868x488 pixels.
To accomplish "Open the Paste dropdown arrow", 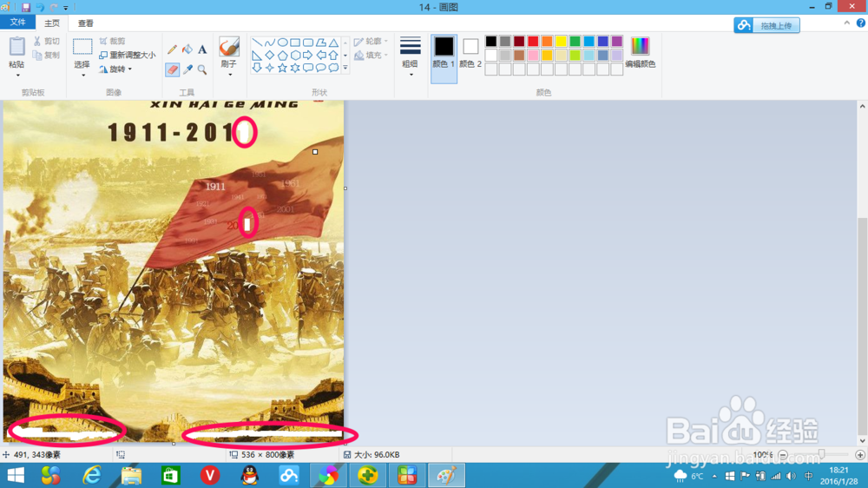I will [17, 75].
